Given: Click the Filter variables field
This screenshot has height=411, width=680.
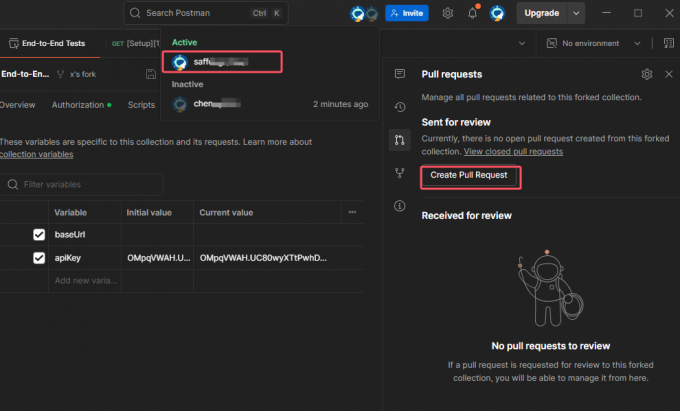Looking at the screenshot, I should 82,184.
